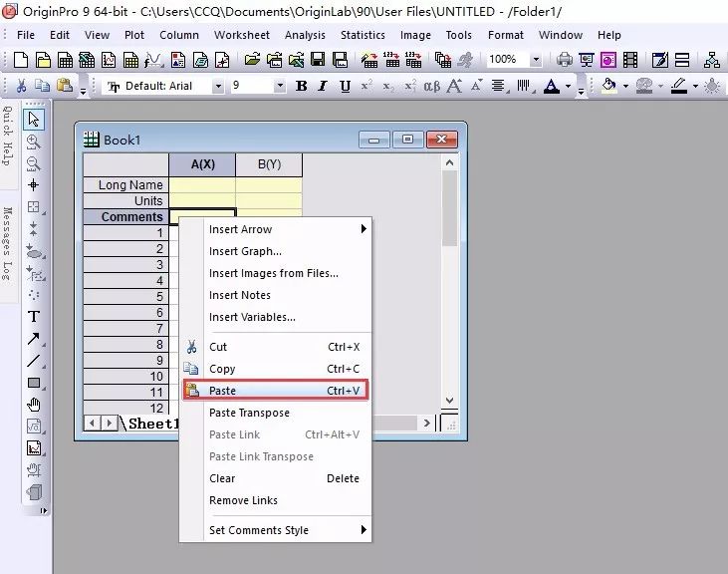Click the Sheet1 worksheet tab

(x=153, y=424)
